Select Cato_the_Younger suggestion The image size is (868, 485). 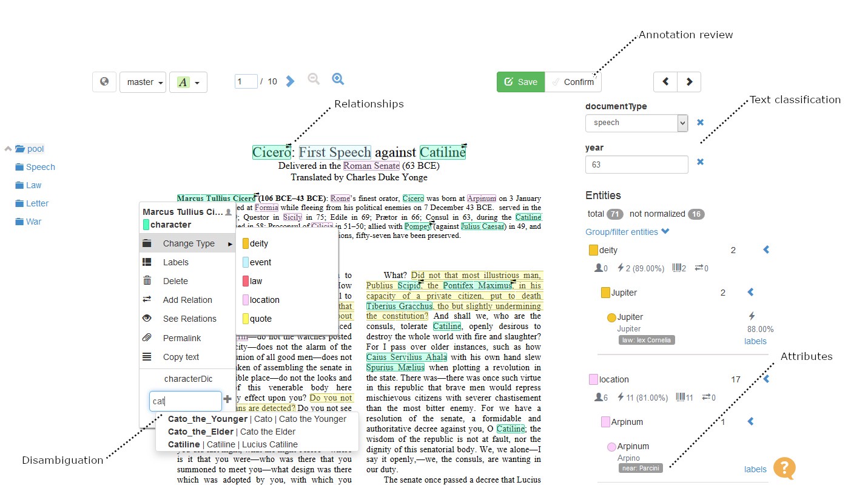tap(257, 419)
